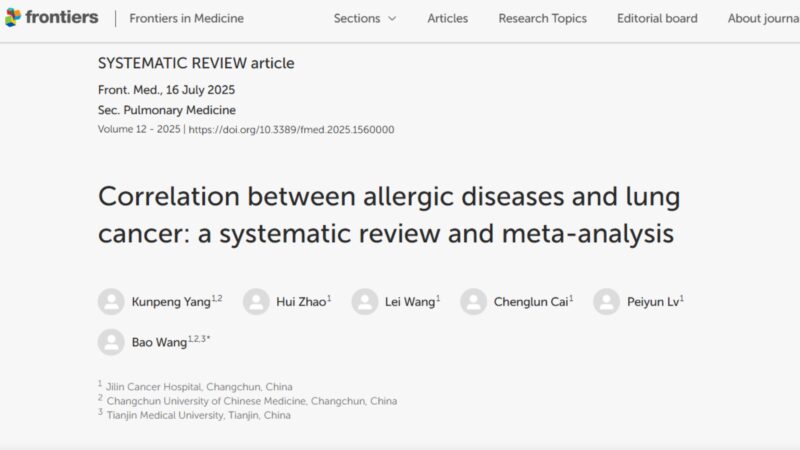Click the article title heading
The image size is (800, 450).
(389, 215)
